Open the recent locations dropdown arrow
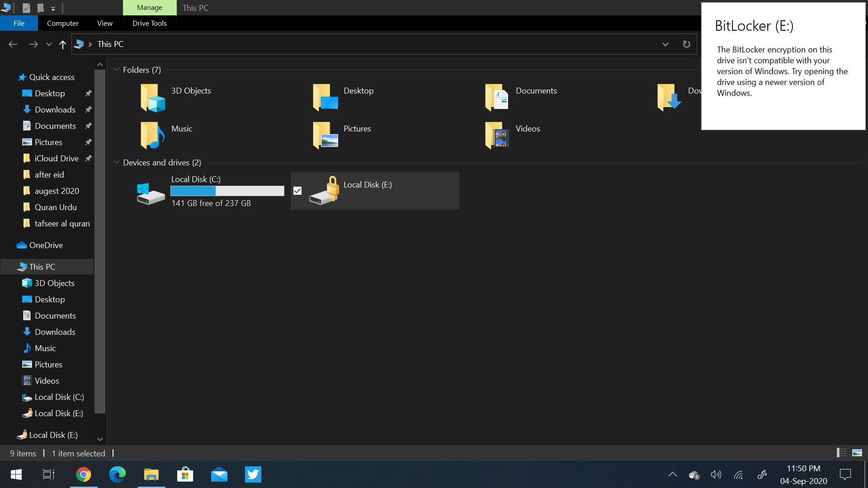Screen dimensions: 868x488 click(49, 44)
